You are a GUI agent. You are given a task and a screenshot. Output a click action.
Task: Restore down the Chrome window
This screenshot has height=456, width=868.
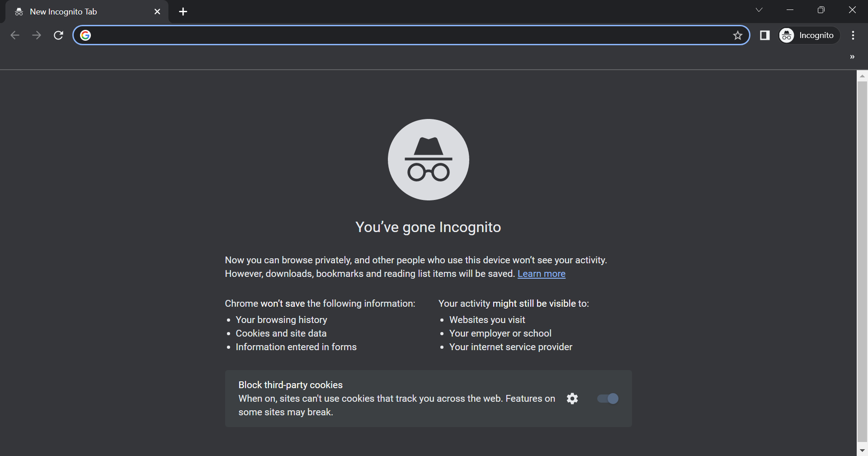pos(821,10)
